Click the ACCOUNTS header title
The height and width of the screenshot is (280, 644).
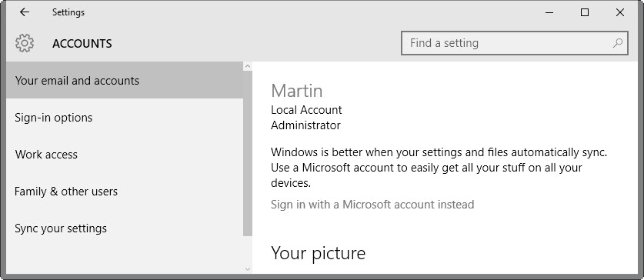click(x=82, y=44)
